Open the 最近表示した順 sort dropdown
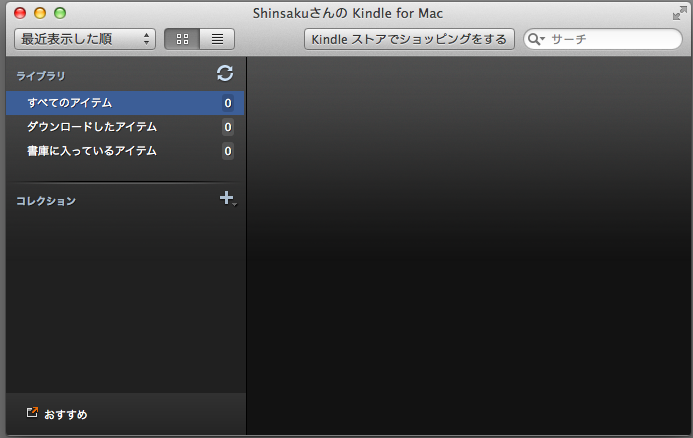The image size is (693, 438). pos(85,39)
